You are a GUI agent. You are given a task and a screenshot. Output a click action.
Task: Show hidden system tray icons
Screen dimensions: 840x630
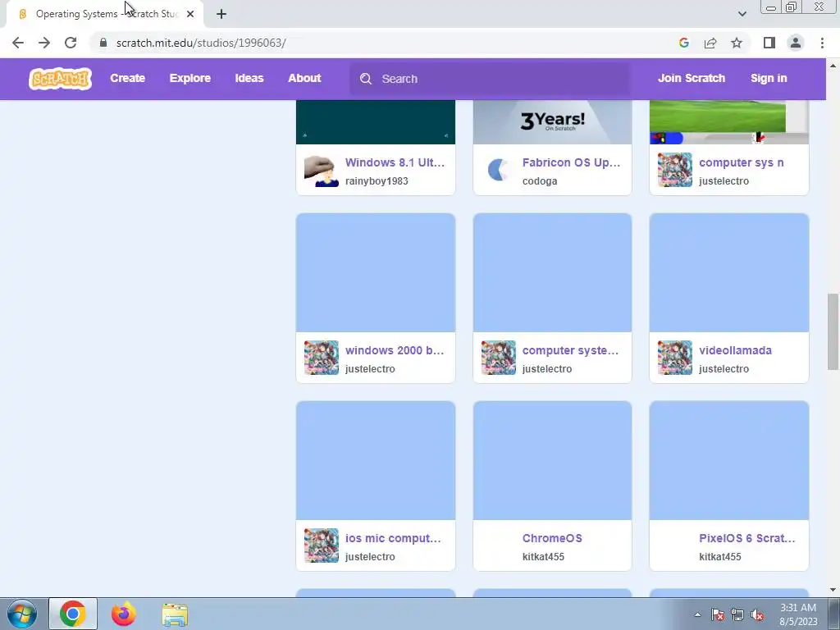[x=697, y=614]
